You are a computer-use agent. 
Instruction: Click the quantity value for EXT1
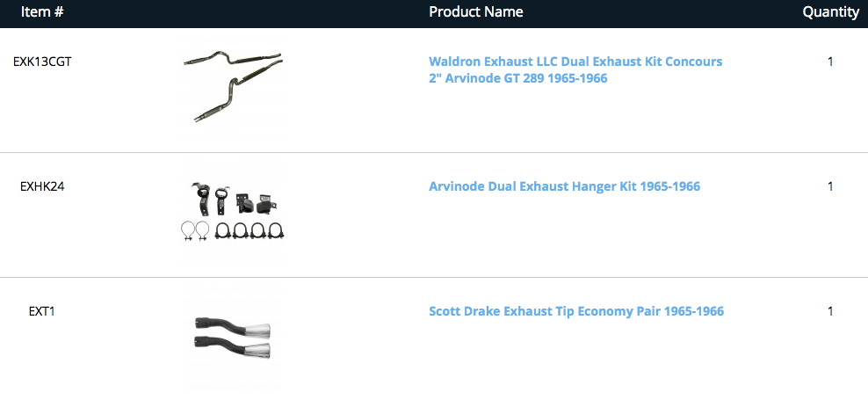coord(830,311)
